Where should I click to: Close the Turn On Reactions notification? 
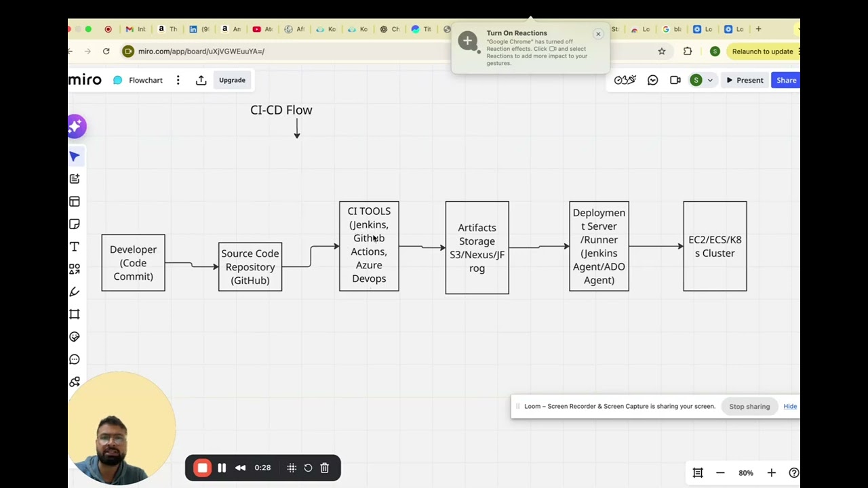[598, 34]
